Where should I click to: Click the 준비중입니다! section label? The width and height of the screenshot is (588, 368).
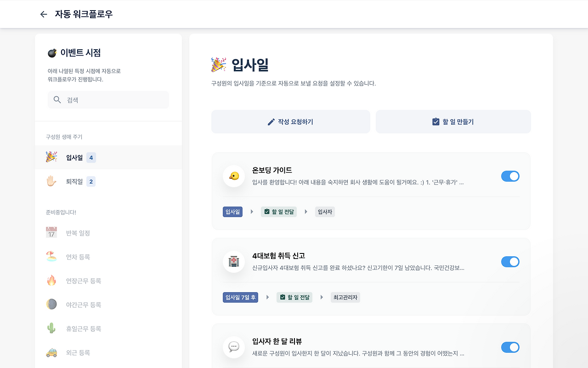(61, 213)
